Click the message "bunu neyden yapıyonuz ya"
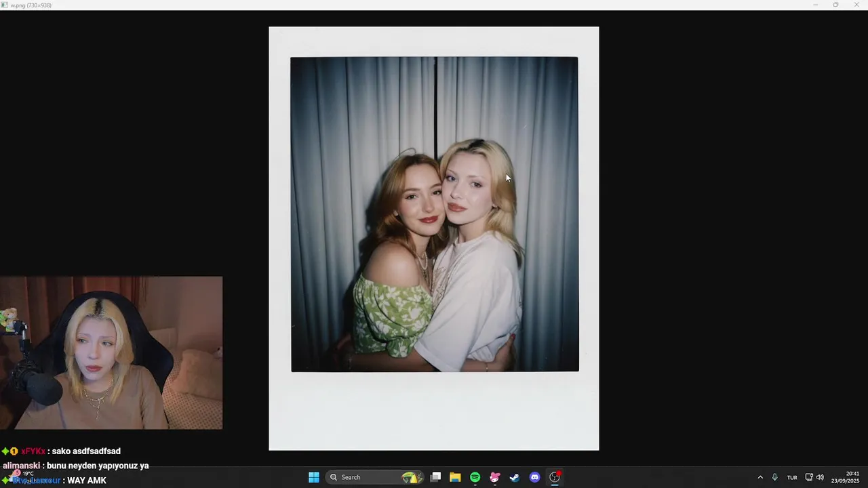This screenshot has height=488, width=868. click(98, 466)
